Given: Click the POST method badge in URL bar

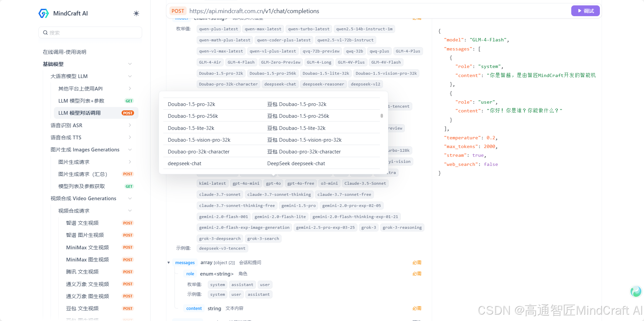Looking at the screenshot, I should click(178, 11).
